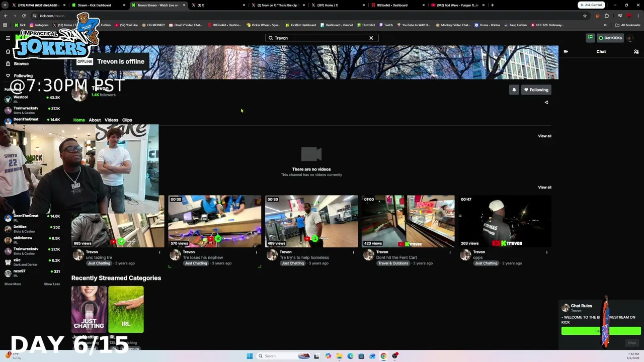This screenshot has height=362, width=644.
Task: Open the Just Chatting category card
Action: 89,310
